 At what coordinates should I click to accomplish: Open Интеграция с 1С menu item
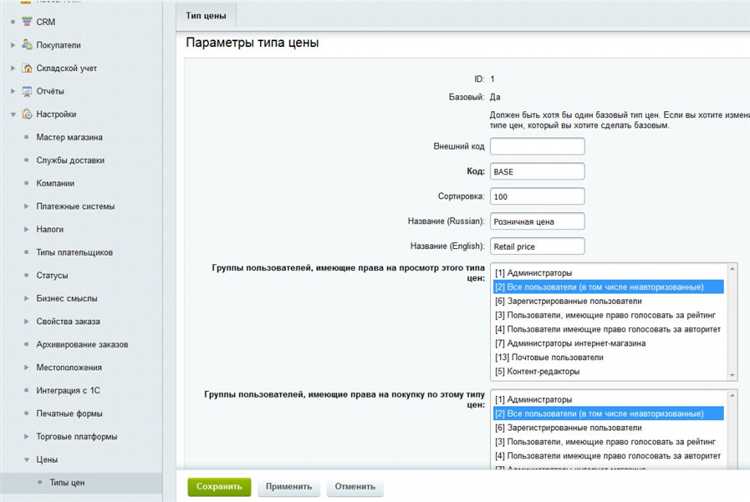click(68, 390)
